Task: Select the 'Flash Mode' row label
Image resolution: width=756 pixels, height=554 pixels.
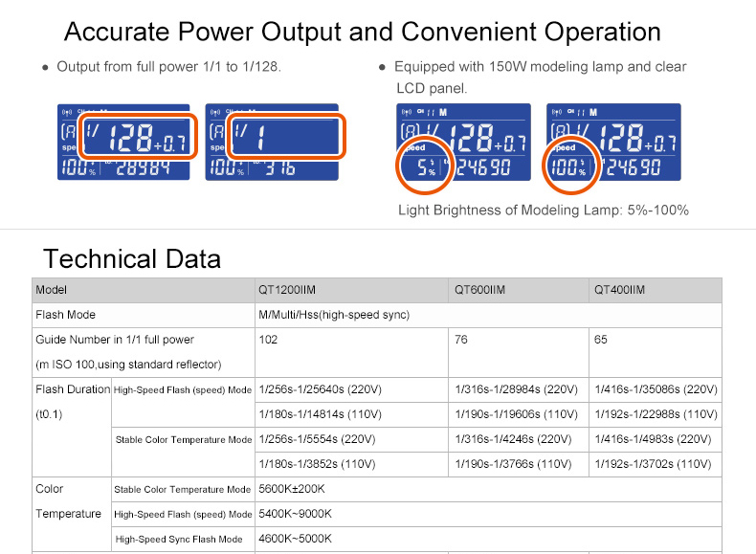Action: [x=65, y=315]
